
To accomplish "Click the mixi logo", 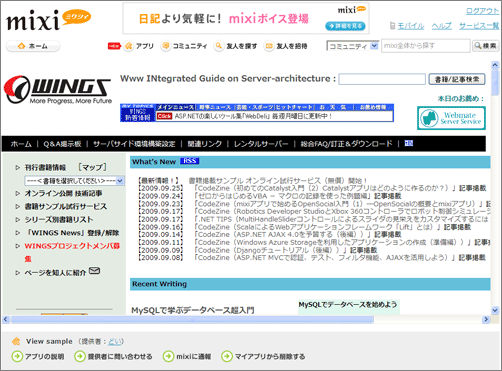I will click(x=48, y=20).
